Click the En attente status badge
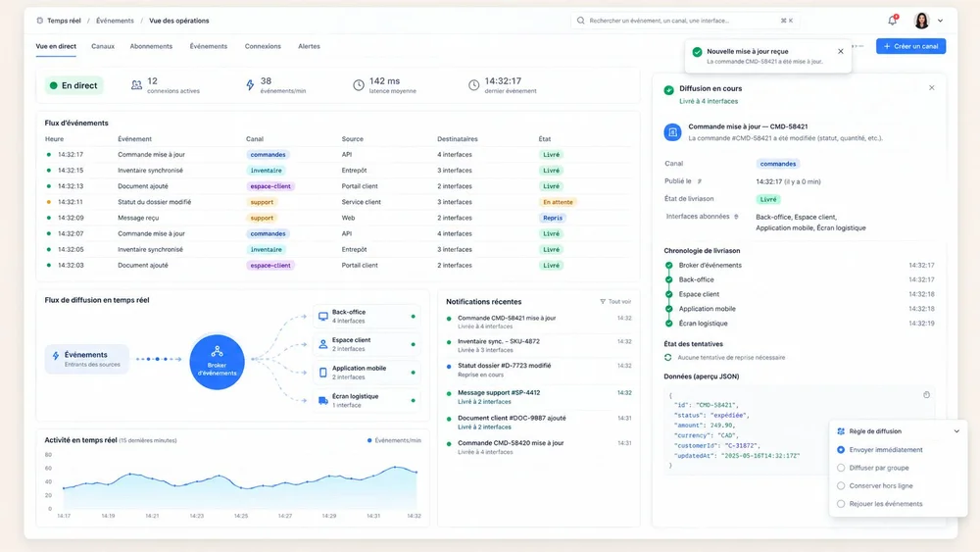980x552 pixels. coord(558,202)
